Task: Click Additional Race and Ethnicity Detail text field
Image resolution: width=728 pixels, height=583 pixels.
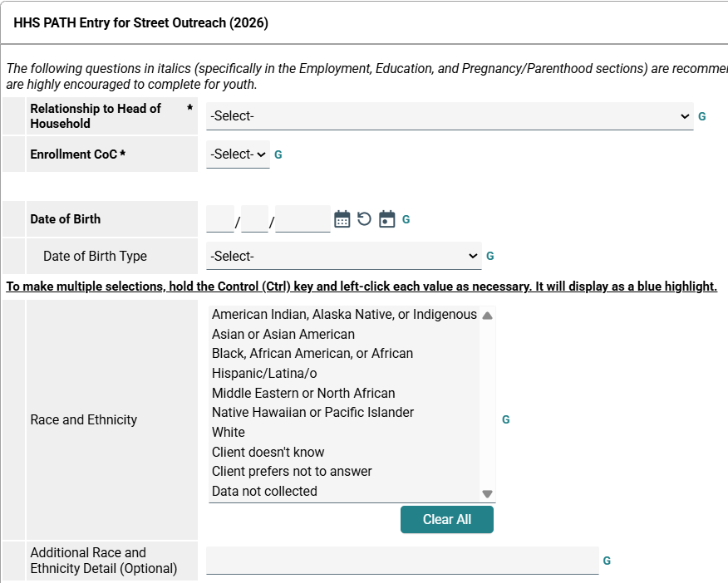Action: point(402,561)
